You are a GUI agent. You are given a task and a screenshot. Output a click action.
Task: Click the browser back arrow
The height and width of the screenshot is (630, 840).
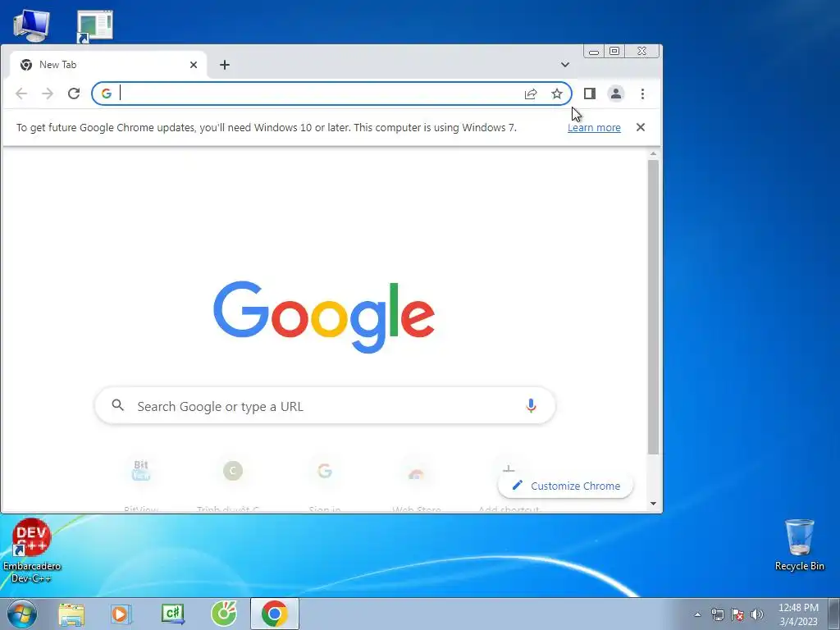click(x=21, y=94)
